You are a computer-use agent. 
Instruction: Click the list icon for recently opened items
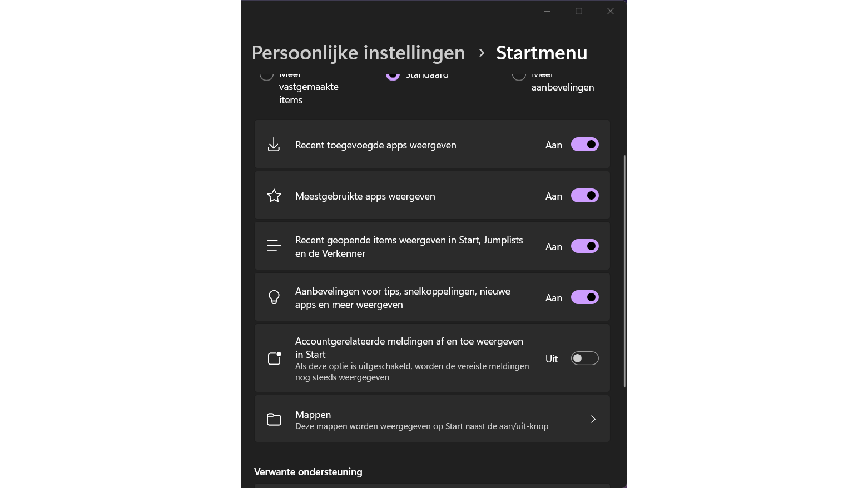pos(274,246)
